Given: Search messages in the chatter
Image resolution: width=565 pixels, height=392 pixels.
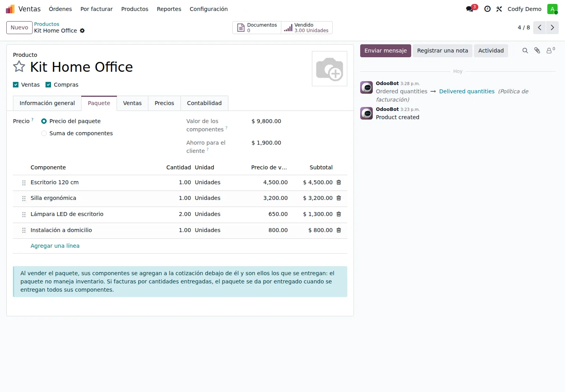Looking at the screenshot, I should pos(525,51).
